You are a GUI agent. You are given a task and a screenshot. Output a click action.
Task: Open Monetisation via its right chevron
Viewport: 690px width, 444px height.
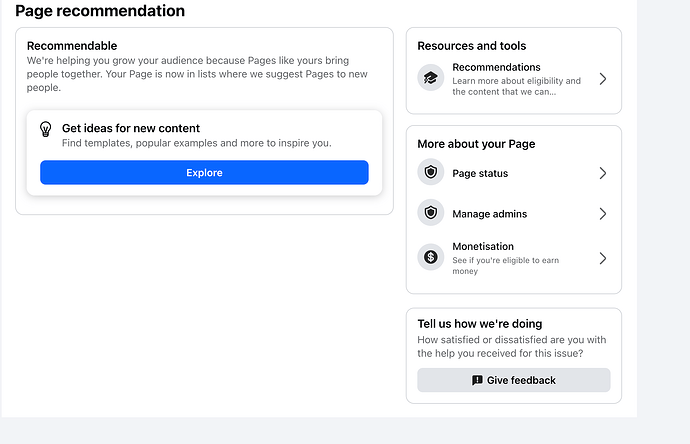602,258
